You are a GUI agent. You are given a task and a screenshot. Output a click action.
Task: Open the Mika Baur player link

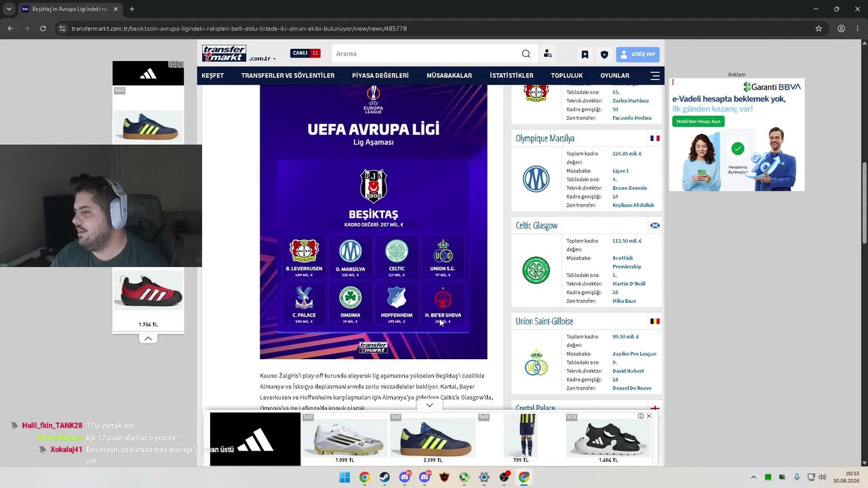coord(624,301)
